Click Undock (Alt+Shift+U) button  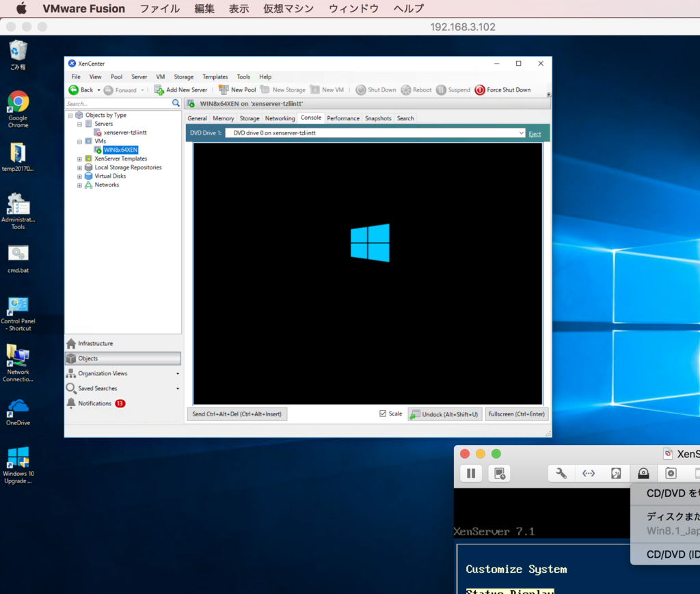coord(444,414)
